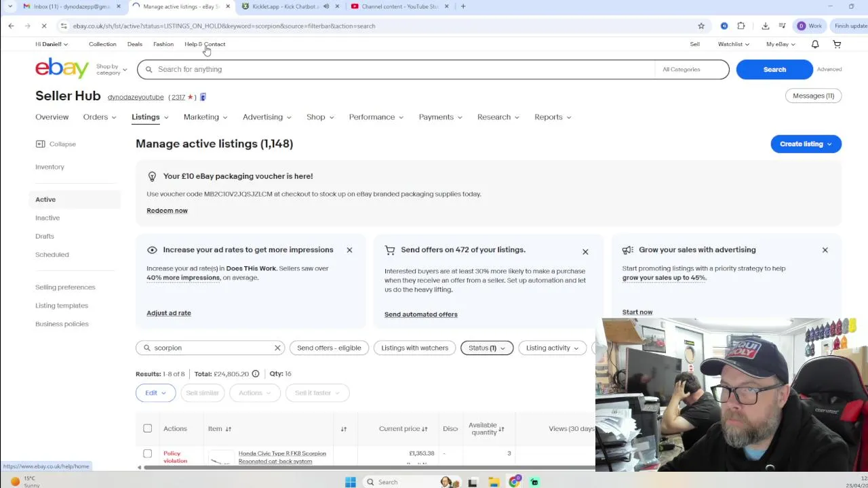Click the blue Search button
This screenshot has width=868, height=488.
click(x=774, y=69)
